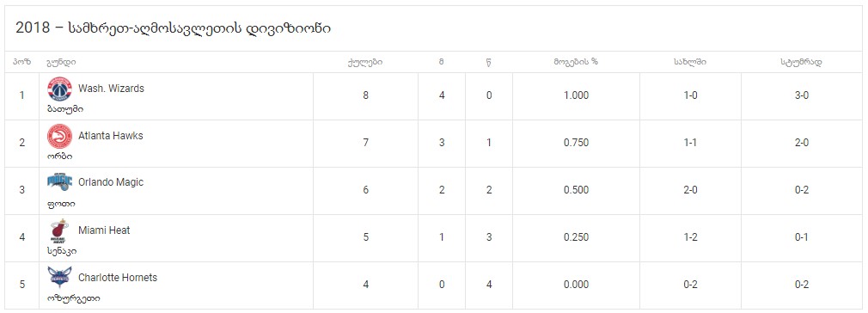
Task: Click the Miami Heat team logo
Action: coord(60,231)
